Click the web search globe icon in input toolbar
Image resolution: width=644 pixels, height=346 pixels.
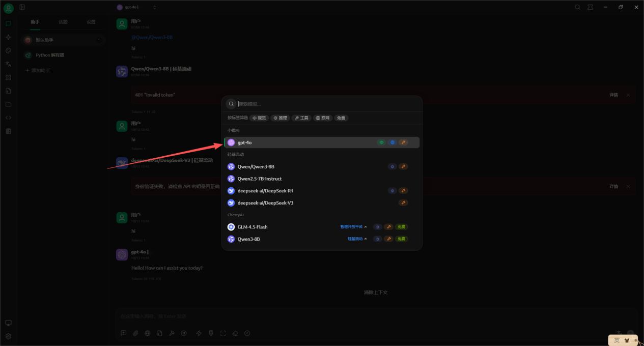coord(148,333)
